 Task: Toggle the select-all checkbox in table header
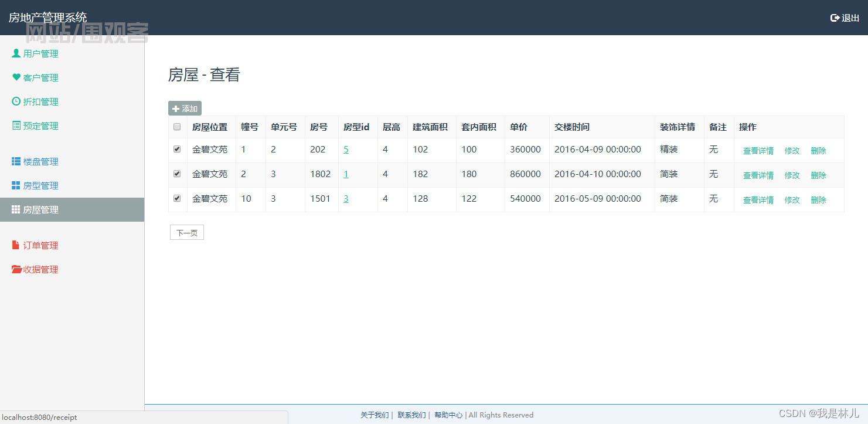[176, 127]
